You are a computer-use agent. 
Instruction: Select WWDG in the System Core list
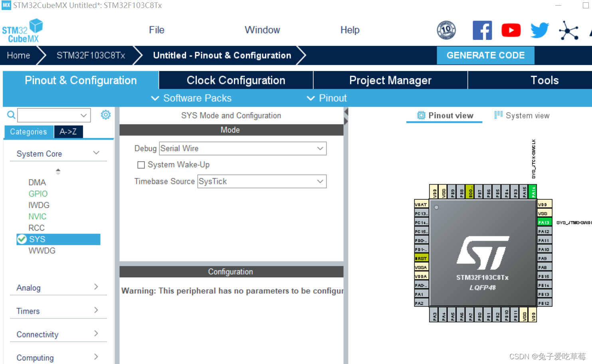pyautogui.click(x=42, y=251)
